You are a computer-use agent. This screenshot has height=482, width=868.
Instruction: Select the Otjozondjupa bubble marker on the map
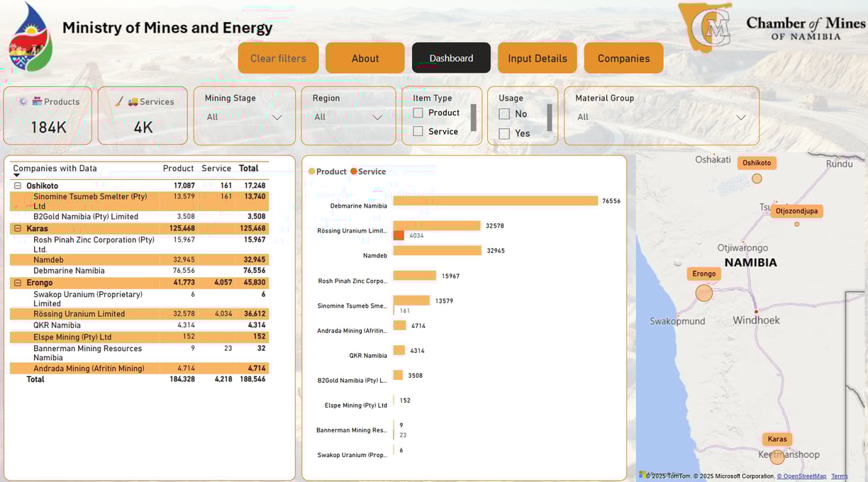click(797, 224)
